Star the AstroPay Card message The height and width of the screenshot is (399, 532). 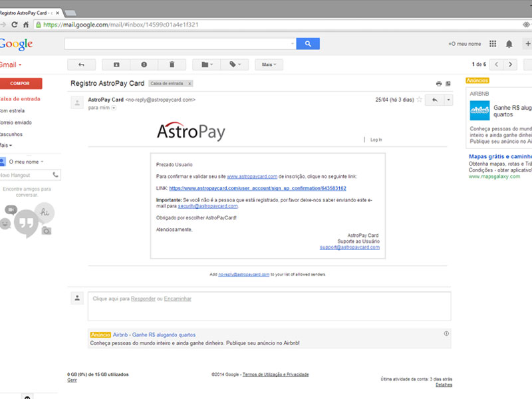[420, 100]
